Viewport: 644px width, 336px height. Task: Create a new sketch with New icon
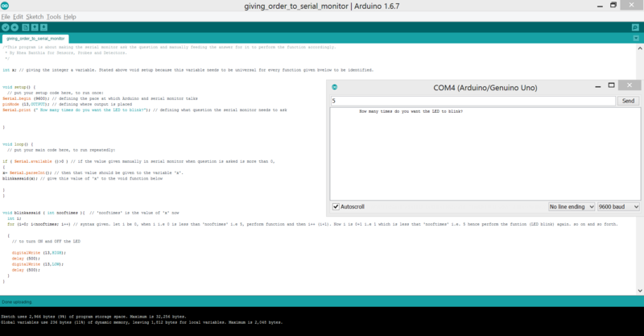pyautogui.click(x=25, y=27)
